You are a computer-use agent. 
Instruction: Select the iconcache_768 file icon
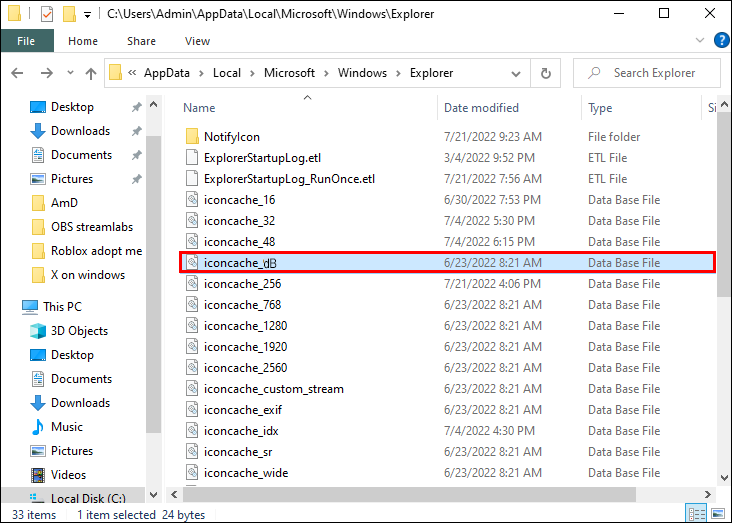point(192,304)
